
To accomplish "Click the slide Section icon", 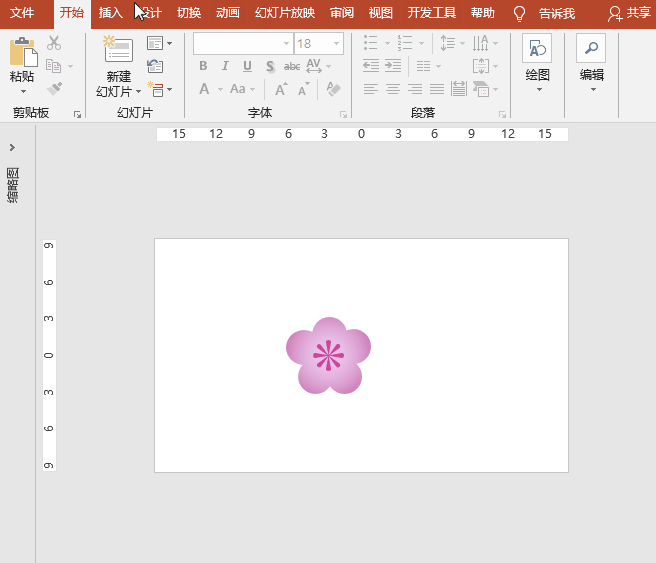I will coord(156,89).
